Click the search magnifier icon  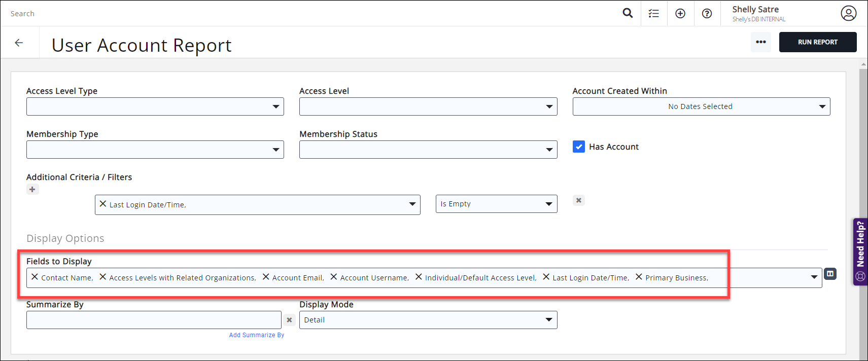(x=628, y=13)
